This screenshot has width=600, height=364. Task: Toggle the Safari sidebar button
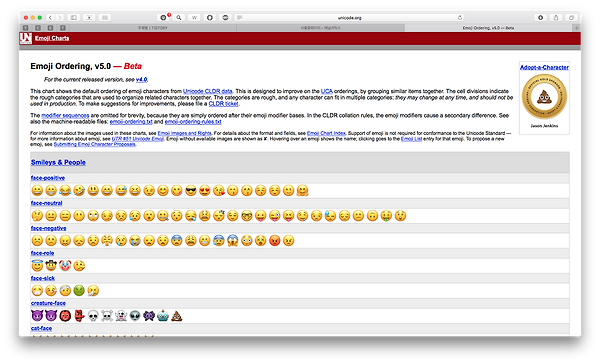point(74,18)
